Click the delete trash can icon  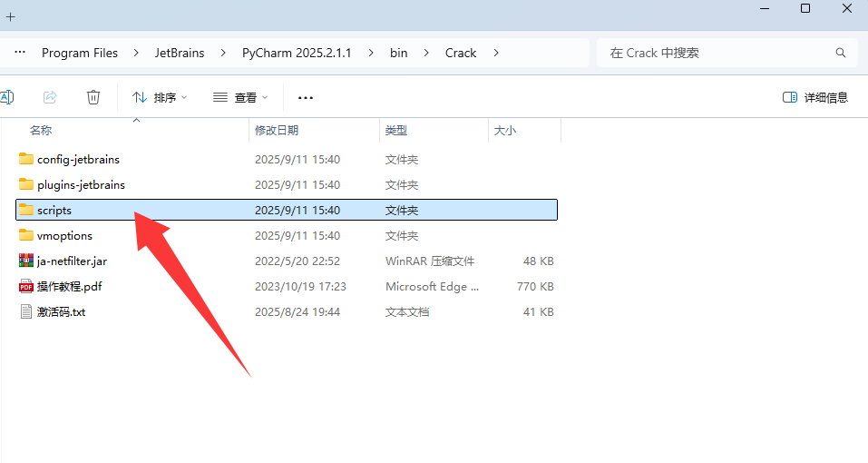click(93, 97)
